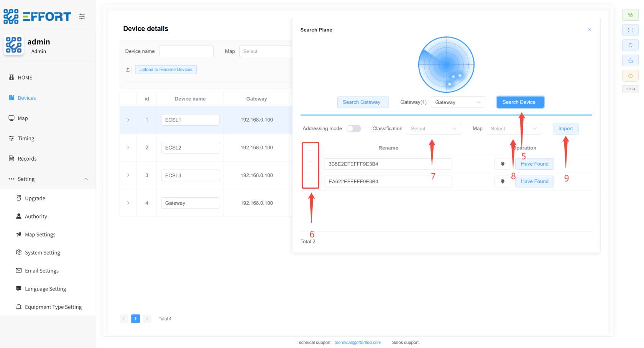Enter fullscreen with the expand icon

click(x=630, y=30)
